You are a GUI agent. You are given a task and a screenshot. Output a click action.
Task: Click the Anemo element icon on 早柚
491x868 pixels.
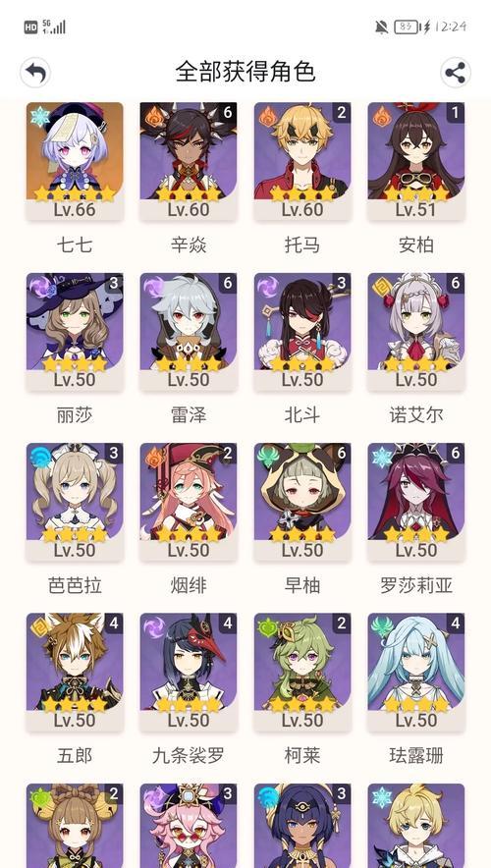point(267,458)
